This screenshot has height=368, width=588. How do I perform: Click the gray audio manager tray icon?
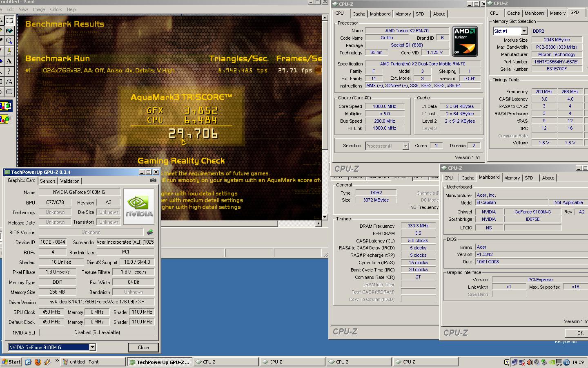click(x=537, y=362)
